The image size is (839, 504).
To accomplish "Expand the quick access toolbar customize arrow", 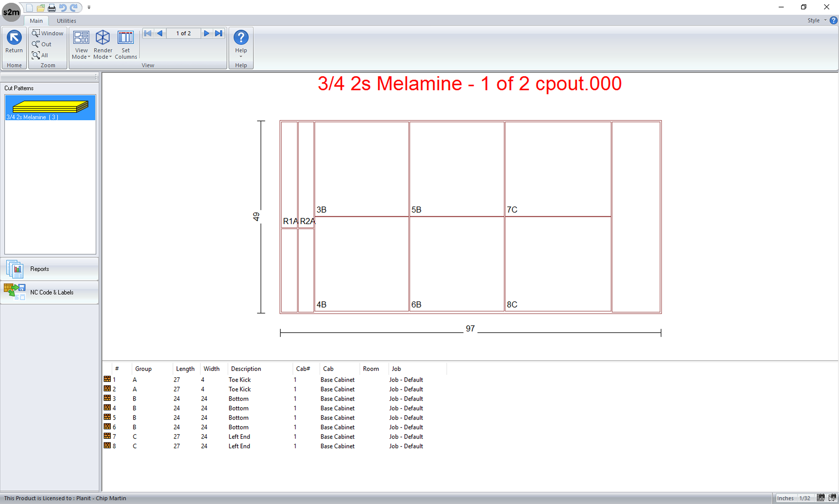I will click(x=89, y=8).
